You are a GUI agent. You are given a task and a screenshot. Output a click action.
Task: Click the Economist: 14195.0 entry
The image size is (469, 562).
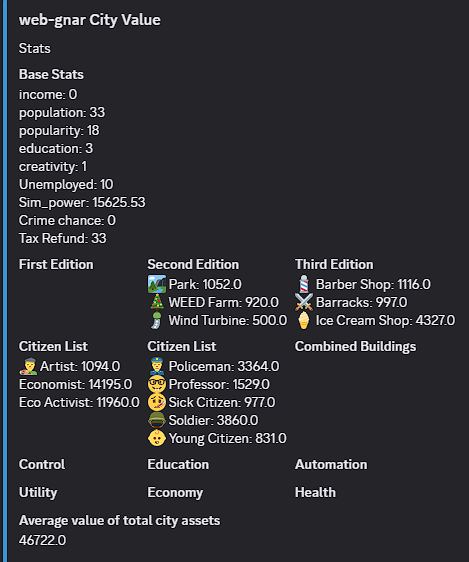76,384
